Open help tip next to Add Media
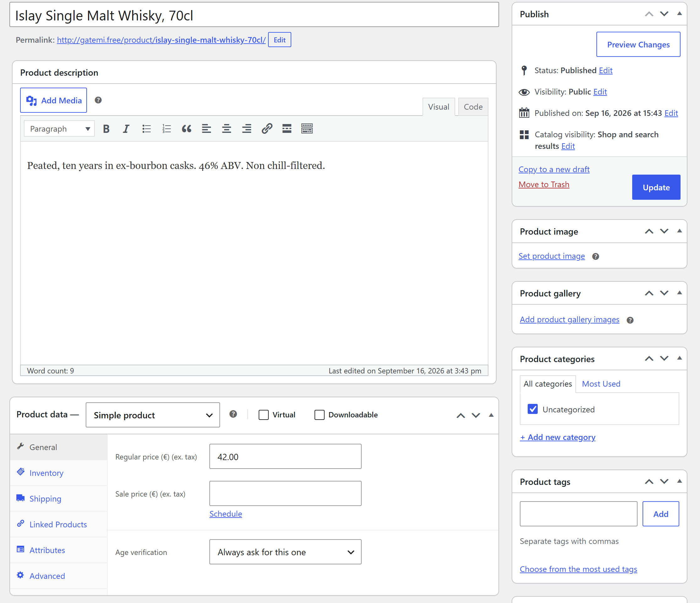This screenshot has width=700, height=603. (98, 100)
